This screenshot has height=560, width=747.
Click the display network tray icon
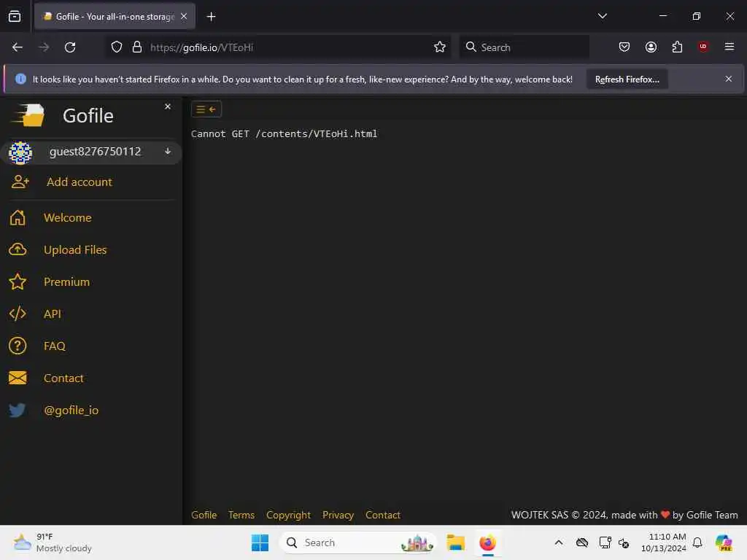pos(605,542)
